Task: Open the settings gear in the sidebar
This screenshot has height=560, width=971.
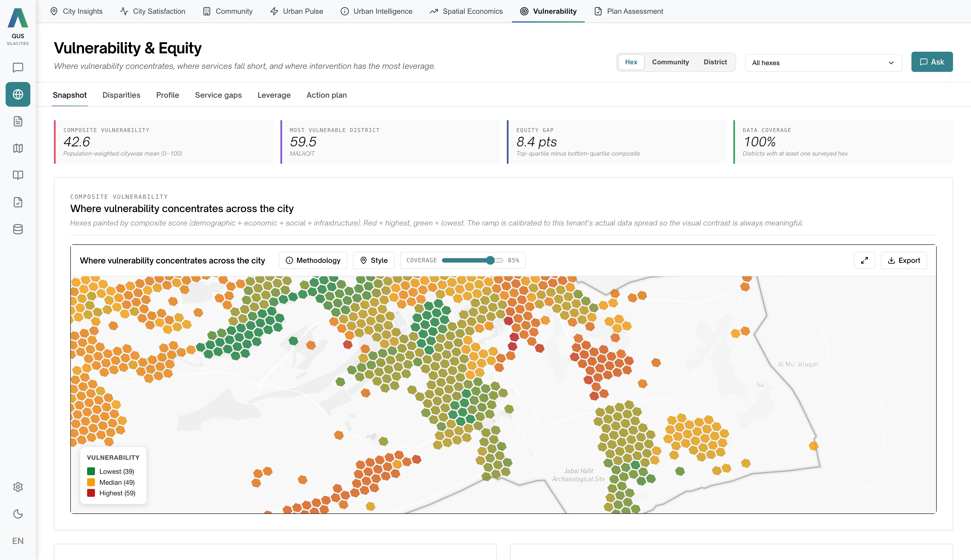Action: coord(18,487)
